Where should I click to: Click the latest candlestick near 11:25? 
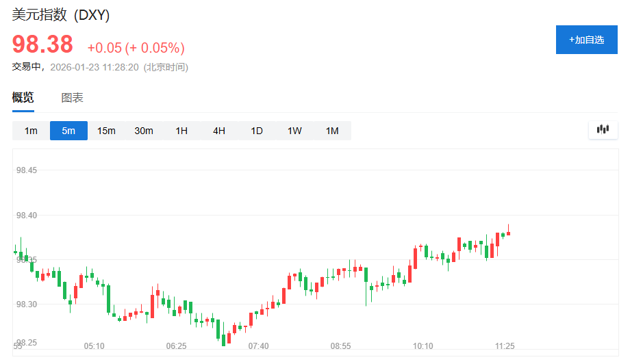[508, 233]
